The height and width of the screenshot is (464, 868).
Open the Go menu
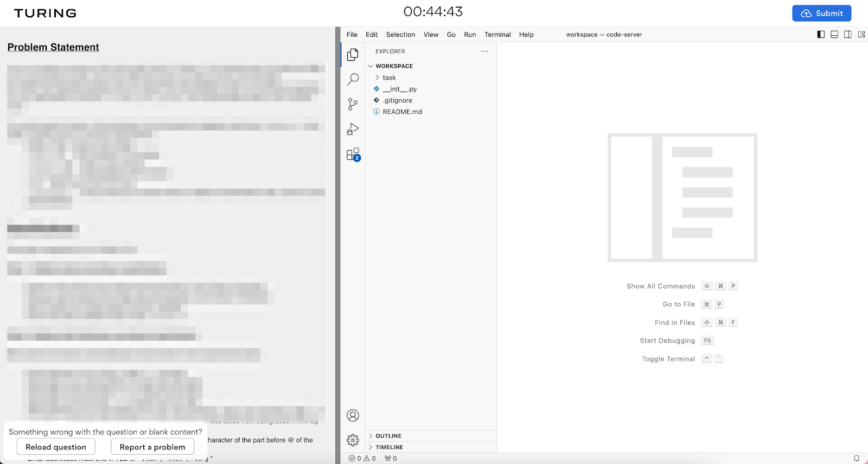[x=451, y=34]
